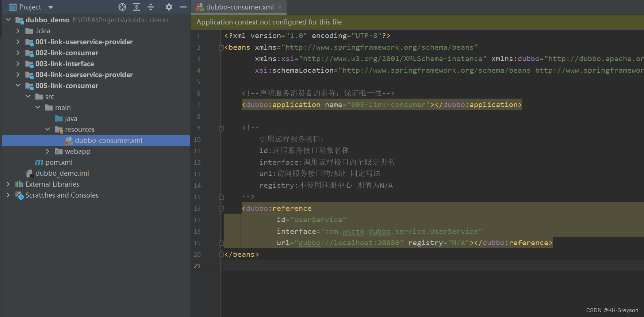Select pom.xml in the project tree

pos(59,162)
